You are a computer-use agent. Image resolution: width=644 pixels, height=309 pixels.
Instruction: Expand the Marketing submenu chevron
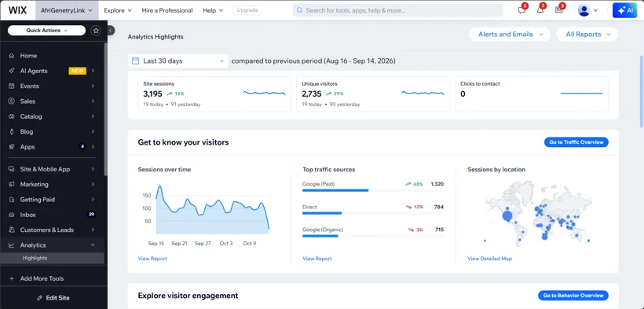(93, 184)
